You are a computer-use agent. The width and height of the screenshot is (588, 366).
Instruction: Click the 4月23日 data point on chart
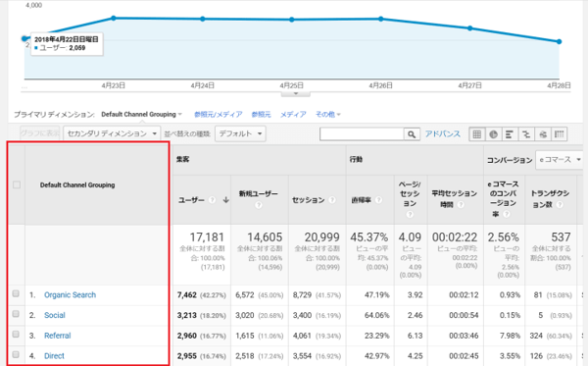(114, 18)
